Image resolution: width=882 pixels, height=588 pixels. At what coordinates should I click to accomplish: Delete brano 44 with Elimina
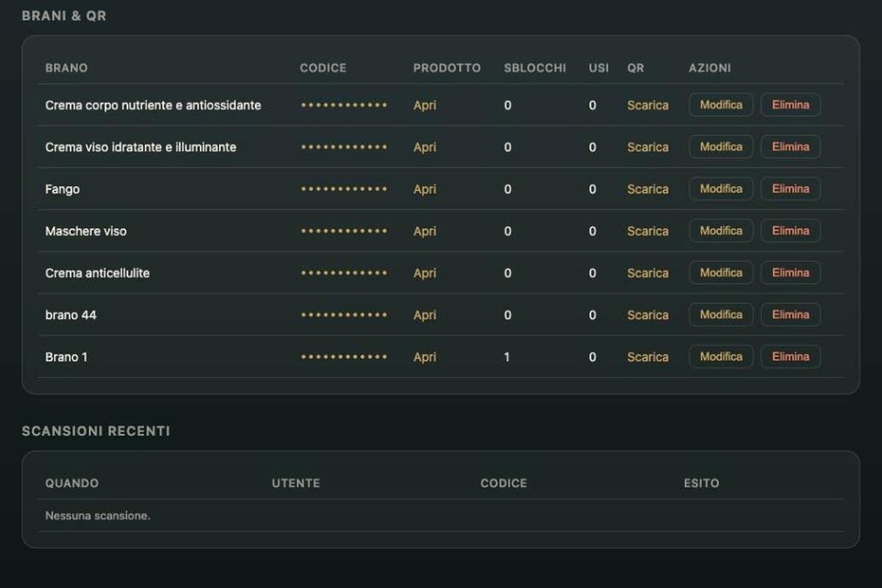(790, 315)
